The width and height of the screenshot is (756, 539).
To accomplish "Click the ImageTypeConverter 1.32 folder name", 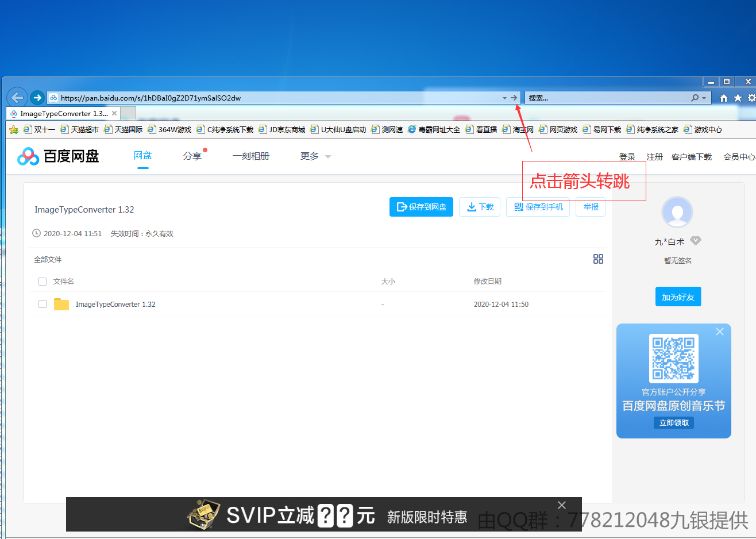I will (115, 305).
